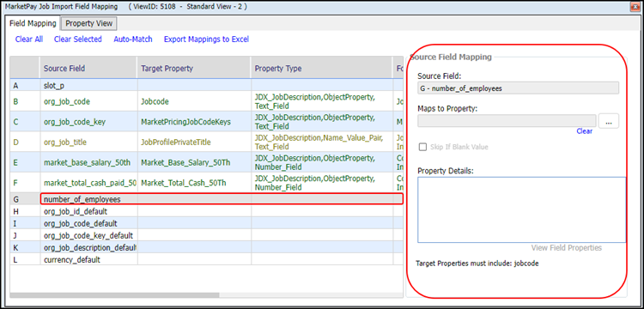Click row letter L in the grid
644x309 pixels.
pyautogui.click(x=15, y=260)
